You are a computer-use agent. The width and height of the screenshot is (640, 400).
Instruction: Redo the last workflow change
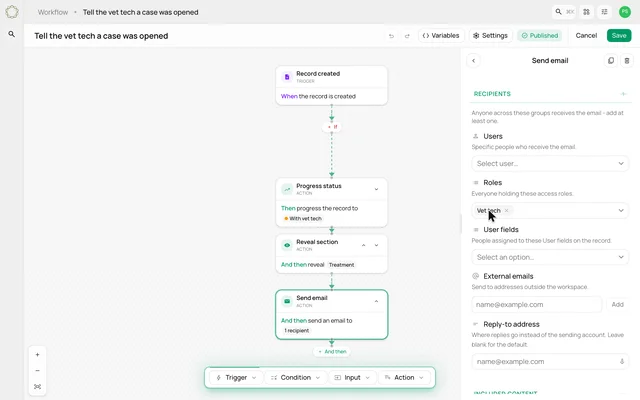tap(407, 36)
